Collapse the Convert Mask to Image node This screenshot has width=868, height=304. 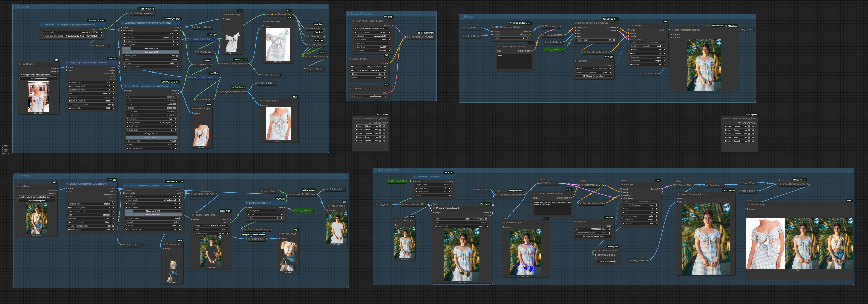[245, 229]
